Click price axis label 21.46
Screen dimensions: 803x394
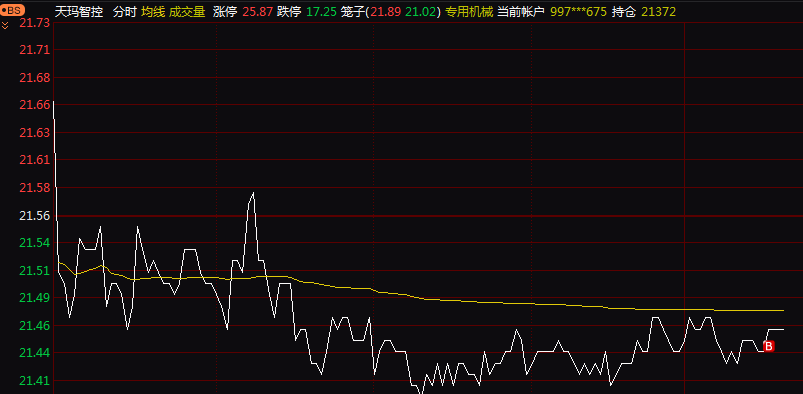(x=35, y=326)
